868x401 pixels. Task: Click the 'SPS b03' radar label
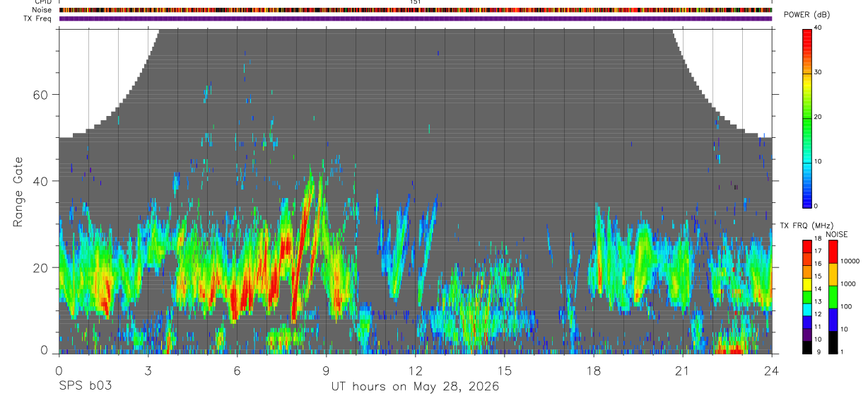85,387
